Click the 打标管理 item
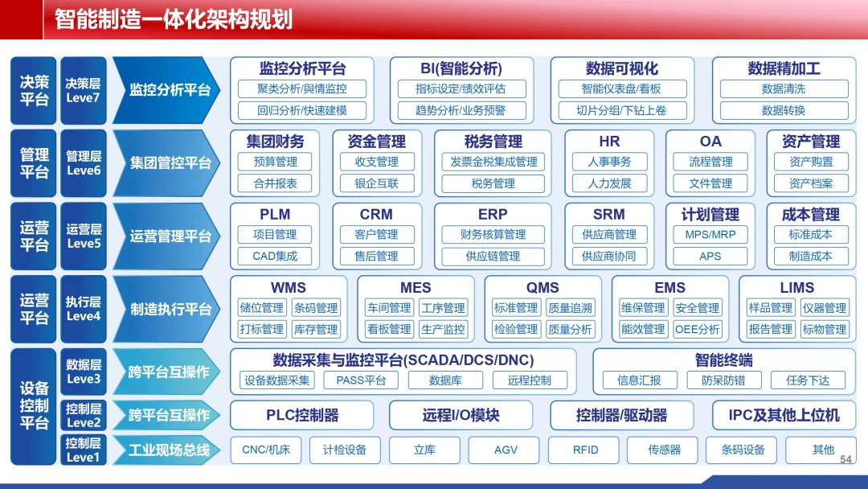Viewport: 868px width, 489px height. (x=262, y=330)
